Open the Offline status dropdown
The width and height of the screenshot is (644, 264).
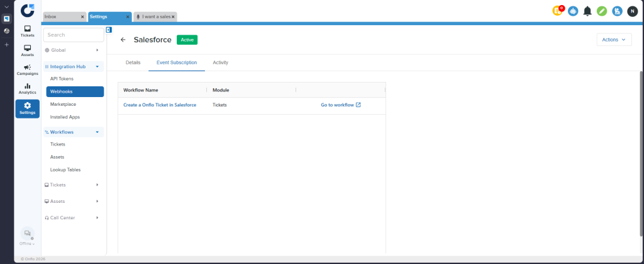tap(28, 243)
